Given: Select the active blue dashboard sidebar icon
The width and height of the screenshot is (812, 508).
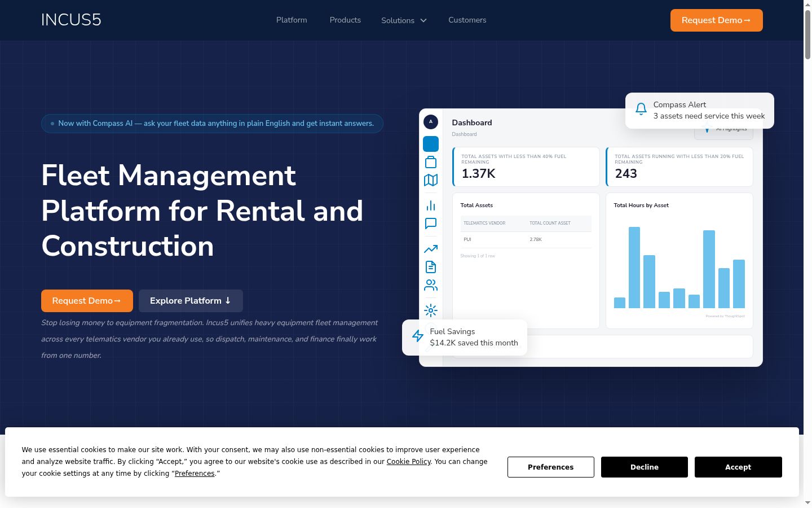Looking at the screenshot, I should 431,144.
